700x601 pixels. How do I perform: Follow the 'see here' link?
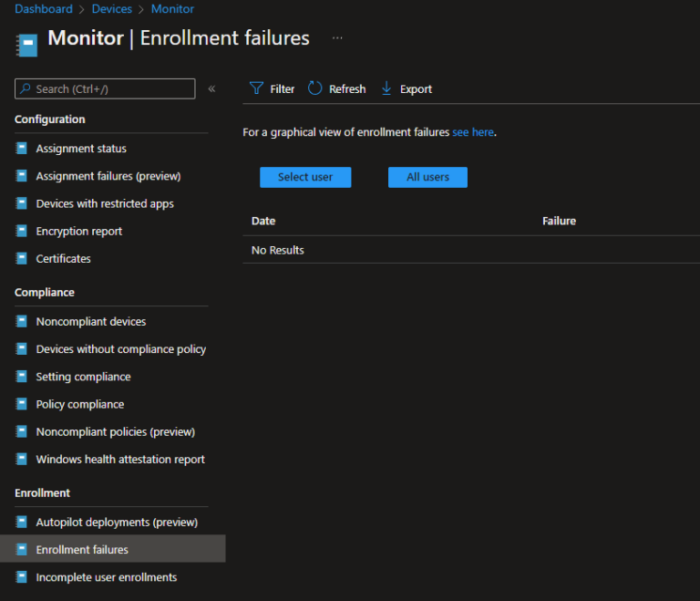[473, 132]
